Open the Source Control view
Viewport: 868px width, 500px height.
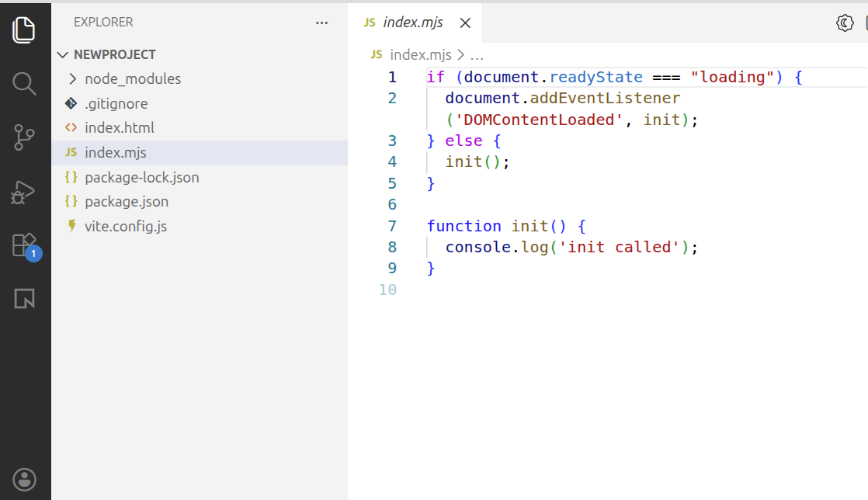[25, 137]
